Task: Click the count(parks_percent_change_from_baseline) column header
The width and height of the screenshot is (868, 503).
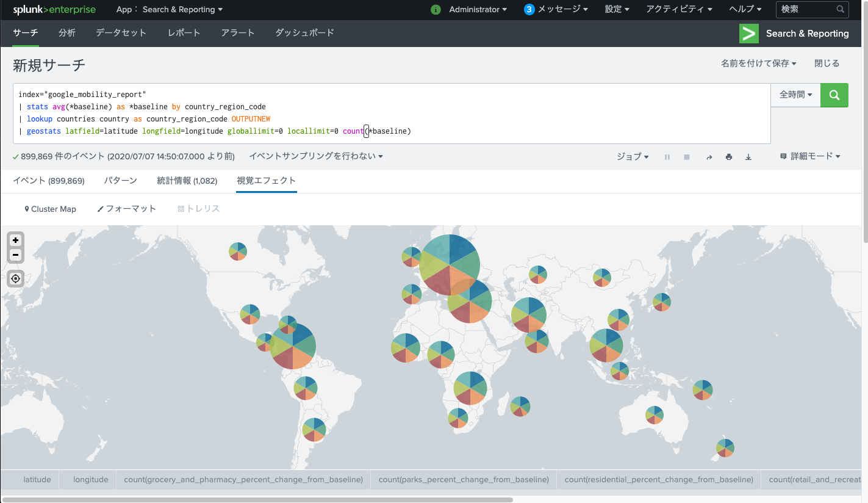Action: point(464,480)
